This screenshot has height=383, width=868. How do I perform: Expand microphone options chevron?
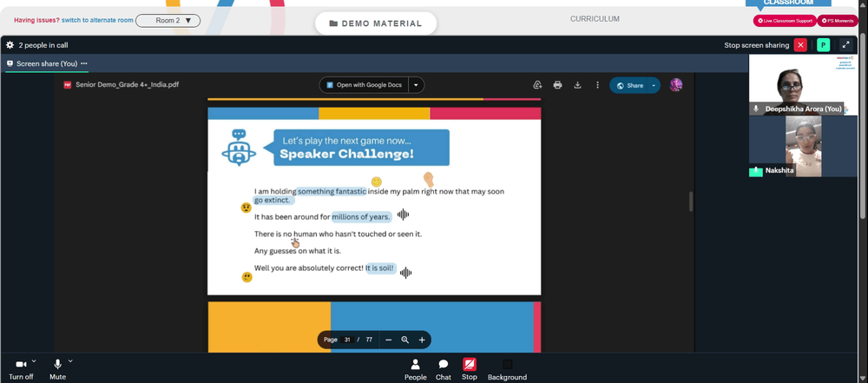70,360
